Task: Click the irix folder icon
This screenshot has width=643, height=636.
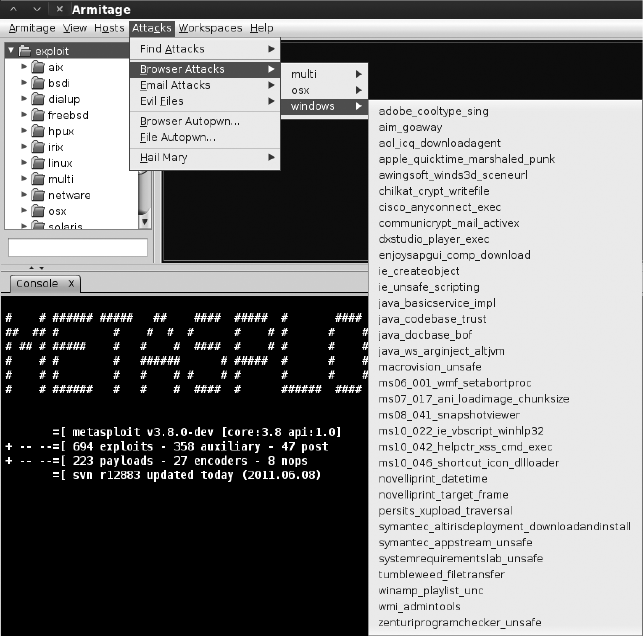Action: point(38,147)
